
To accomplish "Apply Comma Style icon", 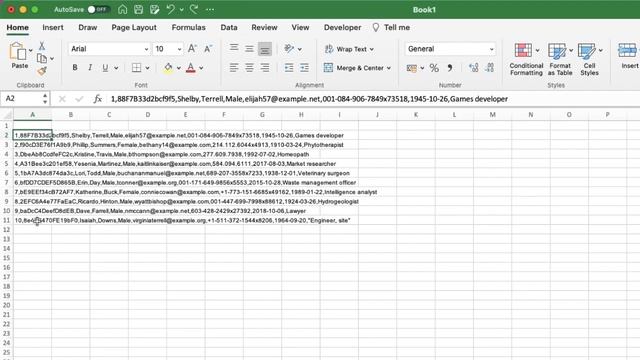I will (450, 68).
